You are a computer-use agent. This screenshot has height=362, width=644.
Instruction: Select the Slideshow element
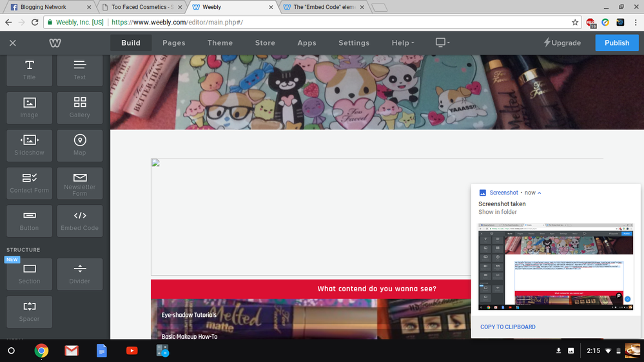click(x=29, y=146)
